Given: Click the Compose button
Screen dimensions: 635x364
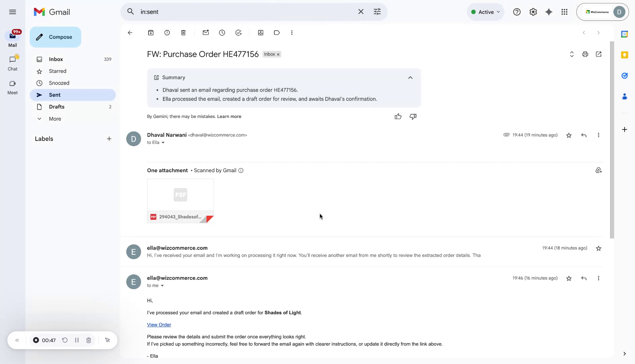Looking at the screenshot, I should 55,37.
